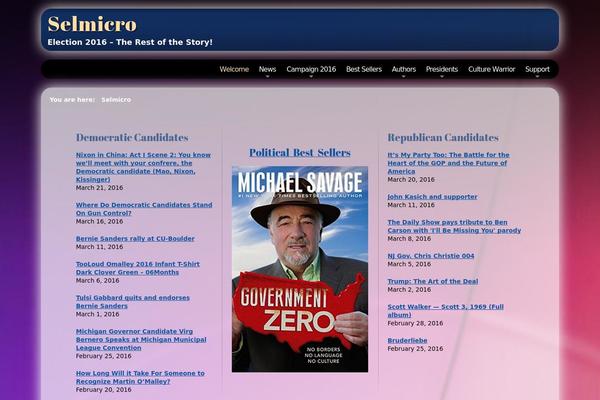The height and width of the screenshot is (400, 600).
Task: Click the March 21, 2016 date
Action: (x=99, y=188)
